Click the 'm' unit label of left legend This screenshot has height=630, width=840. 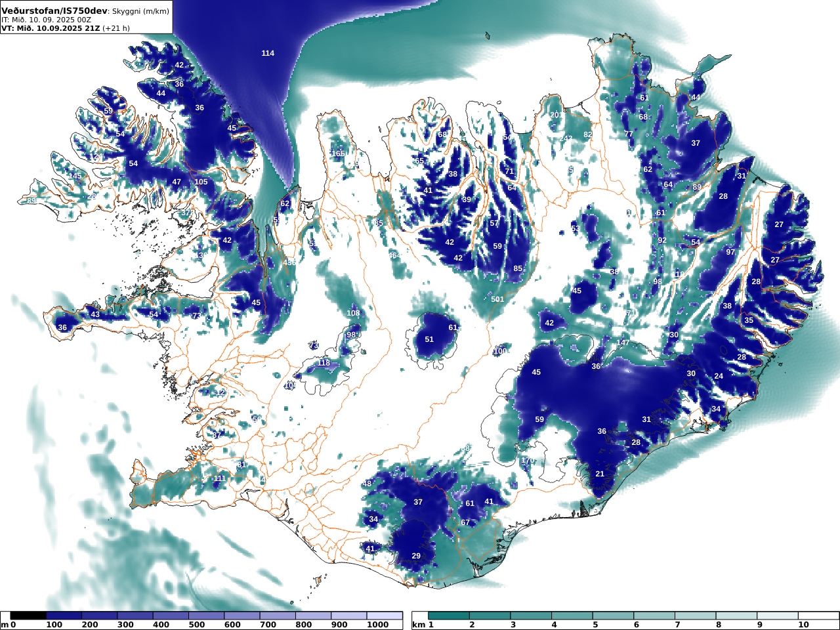(5, 625)
